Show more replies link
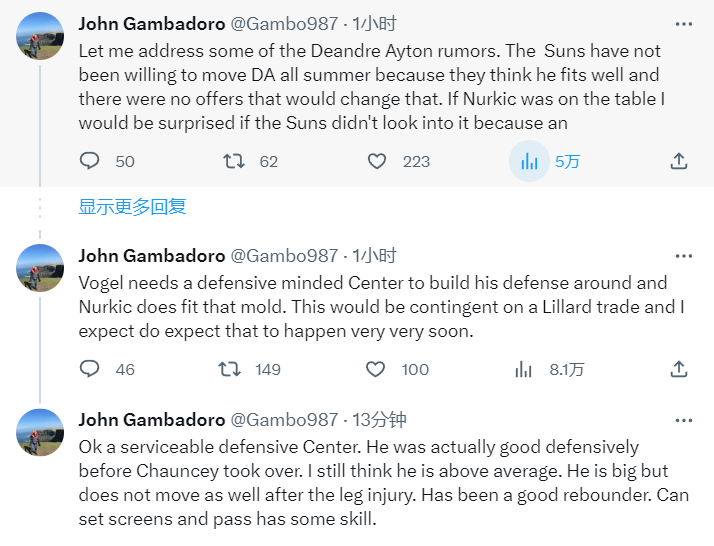The width and height of the screenshot is (714, 546). (133, 207)
